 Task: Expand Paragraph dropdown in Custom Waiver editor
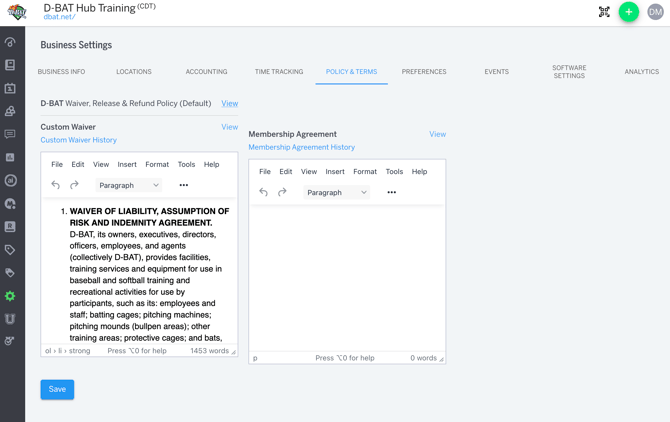129,185
